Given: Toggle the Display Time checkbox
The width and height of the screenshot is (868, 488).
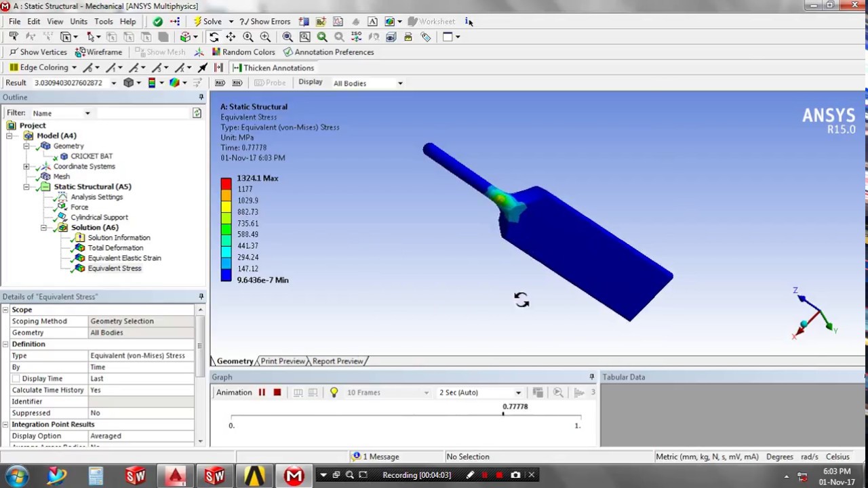Looking at the screenshot, I should coord(16,379).
